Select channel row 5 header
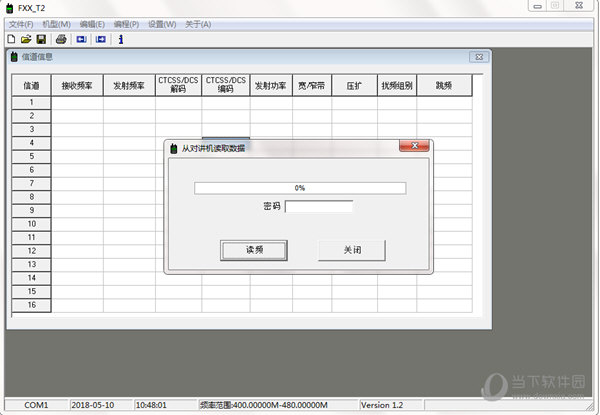The height and width of the screenshot is (415, 600). tap(31, 156)
